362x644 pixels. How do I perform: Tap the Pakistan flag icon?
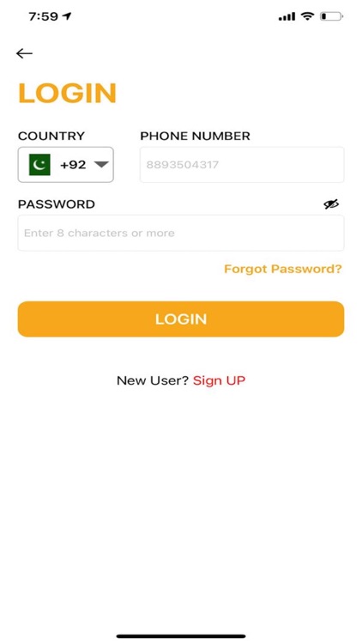39,165
